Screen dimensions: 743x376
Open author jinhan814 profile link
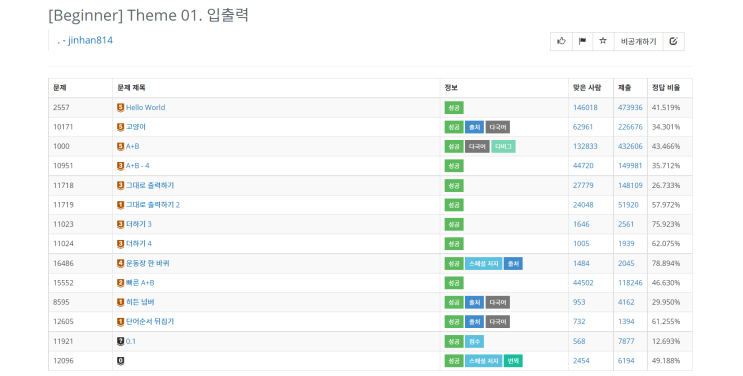tap(90, 40)
